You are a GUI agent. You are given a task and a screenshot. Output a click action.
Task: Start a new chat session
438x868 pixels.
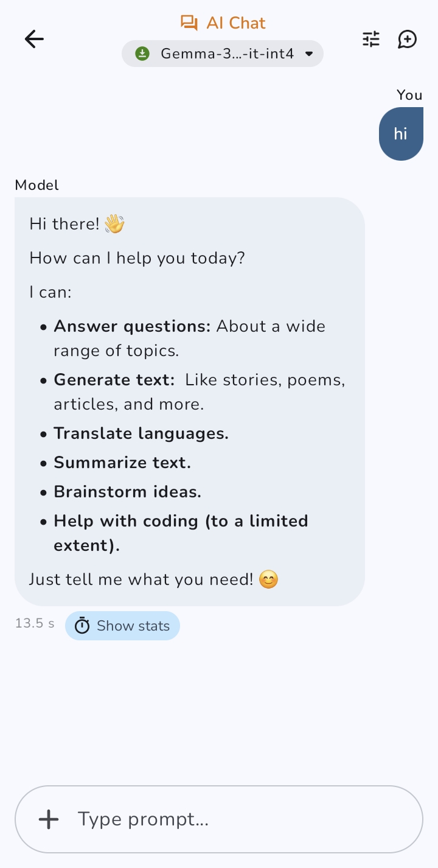[407, 40]
